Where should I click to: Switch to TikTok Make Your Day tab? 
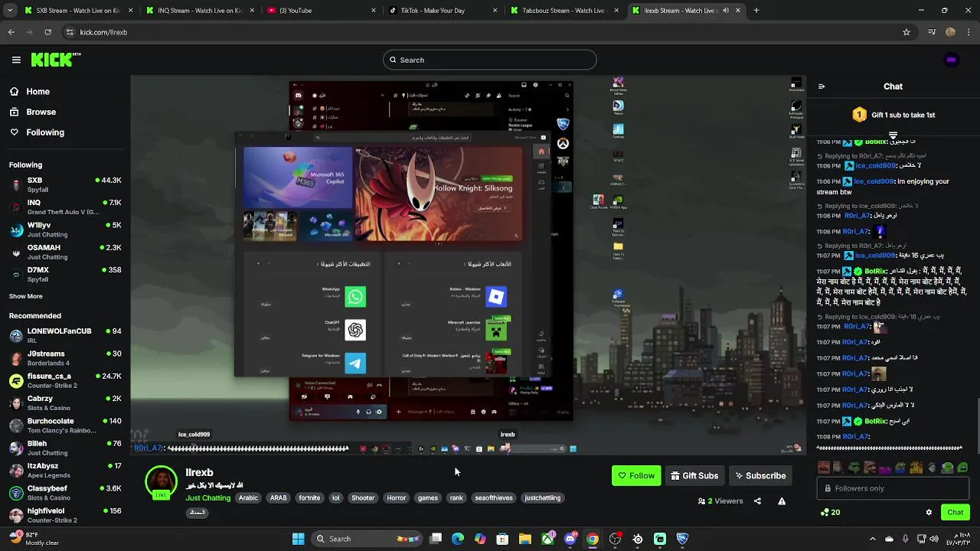pos(443,11)
